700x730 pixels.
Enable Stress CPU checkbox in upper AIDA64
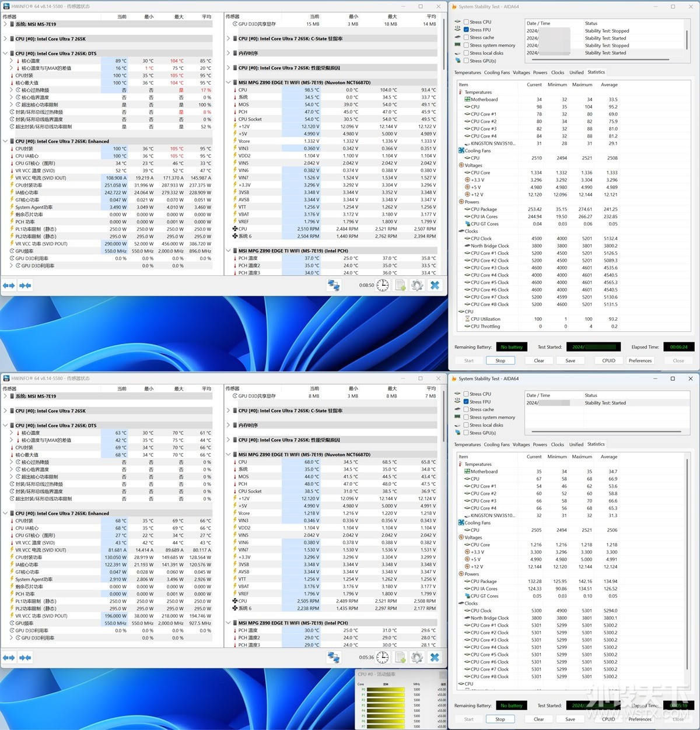pyautogui.click(x=466, y=22)
